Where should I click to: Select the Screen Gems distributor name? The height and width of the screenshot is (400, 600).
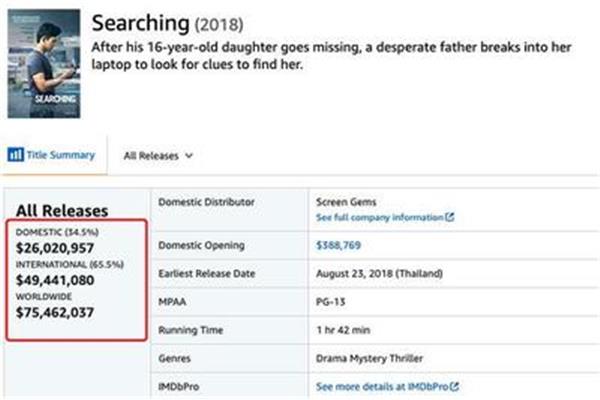[346, 202]
